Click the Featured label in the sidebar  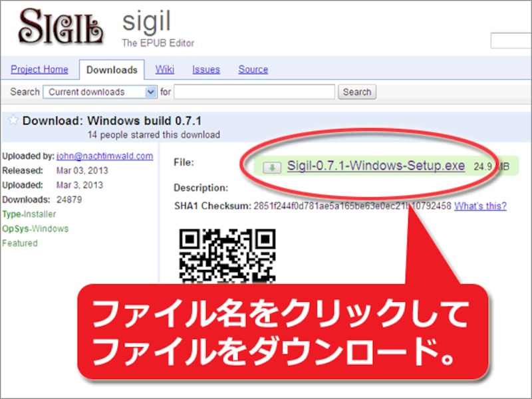coord(19,243)
